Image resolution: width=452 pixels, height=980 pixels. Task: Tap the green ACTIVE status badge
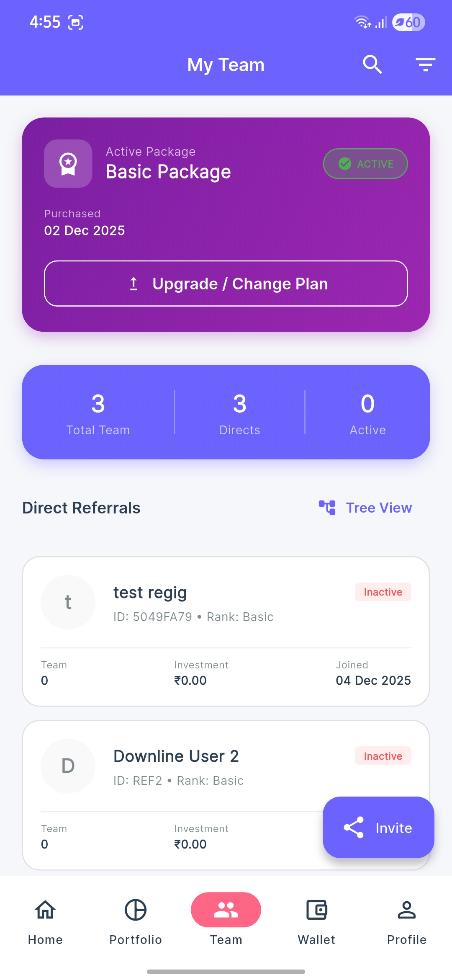tap(365, 164)
